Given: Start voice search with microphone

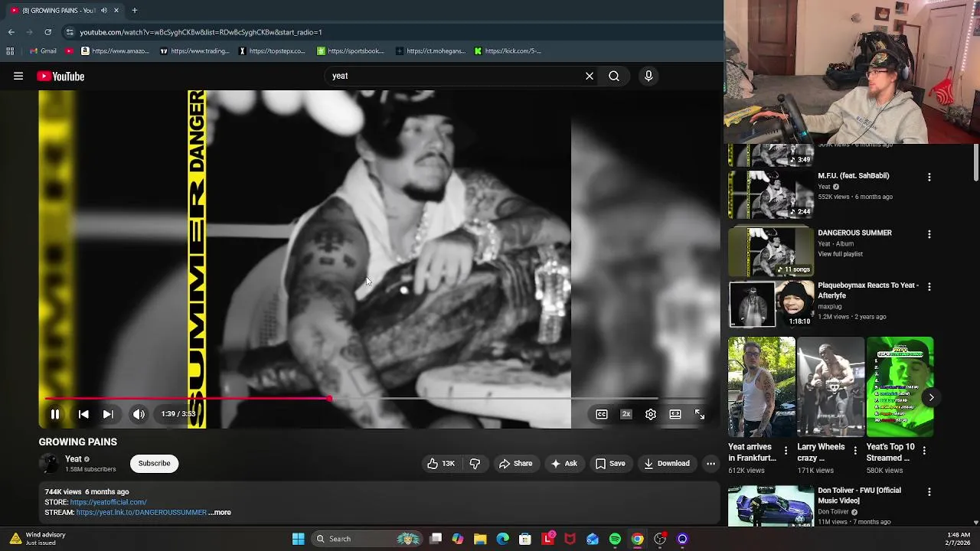Looking at the screenshot, I should point(648,76).
